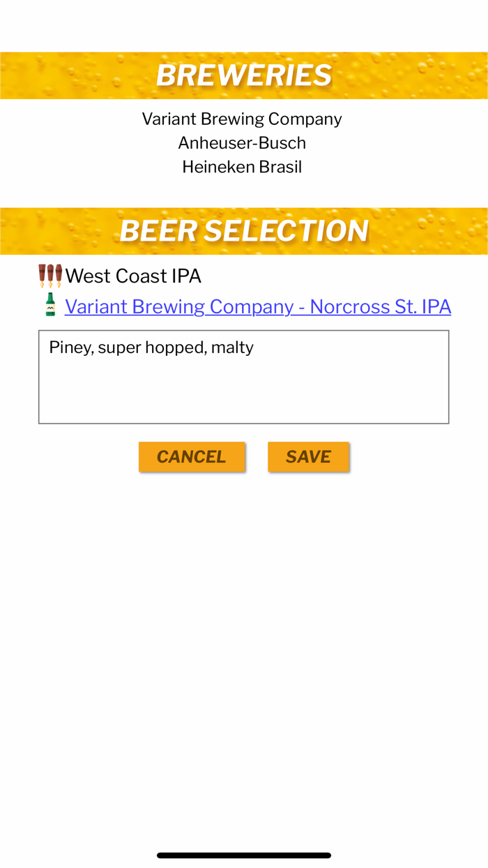This screenshot has width=488, height=868.
Task: Click the beer notes text area
Action: click(x=243, y=377)
